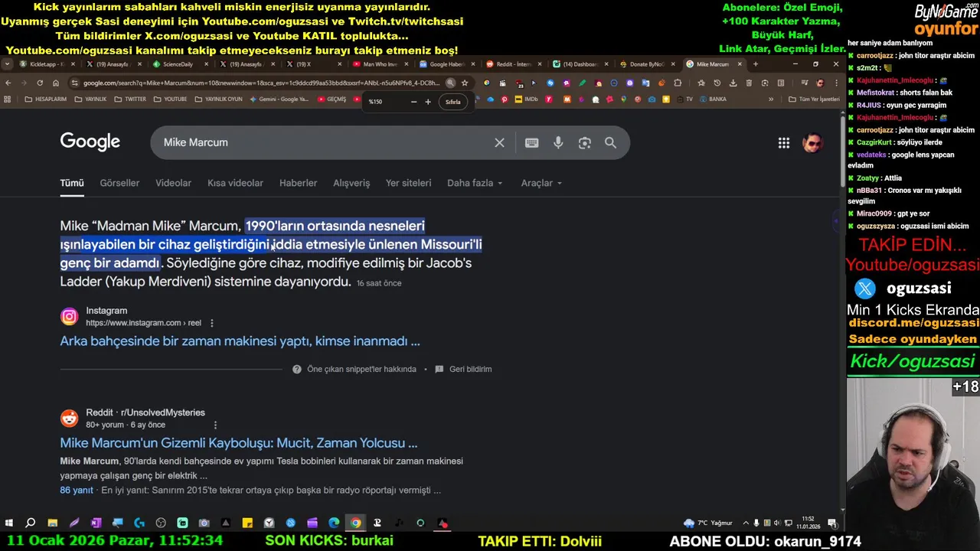Image resolution: width=980 pixels, height=551 pixels.
Task: Open the browser home page
Action: point(56,83)
